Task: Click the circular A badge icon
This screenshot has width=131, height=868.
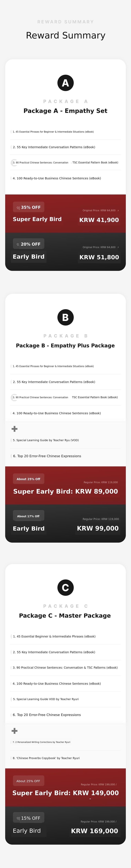Action: 65,83
